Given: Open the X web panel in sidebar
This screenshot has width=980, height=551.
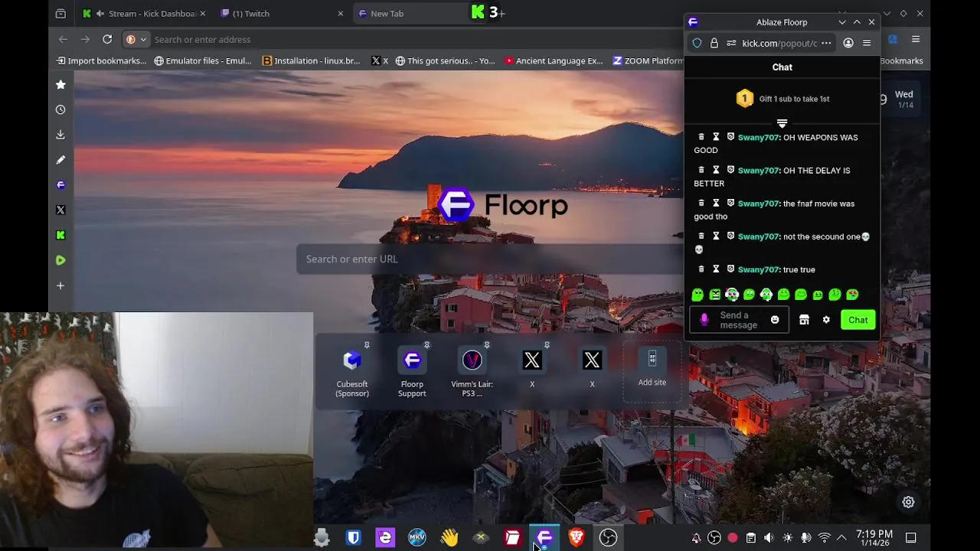Looking at the screenshot, I should [60, 210].
